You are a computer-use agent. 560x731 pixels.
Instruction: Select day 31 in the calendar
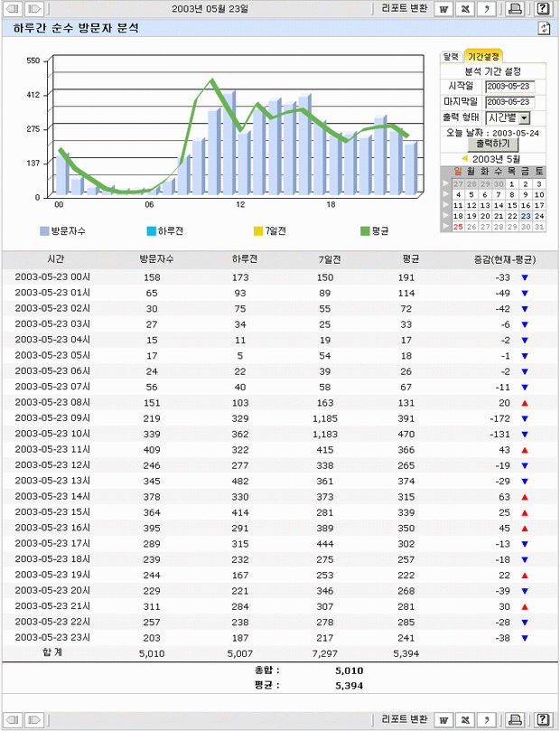click(539, 227)
